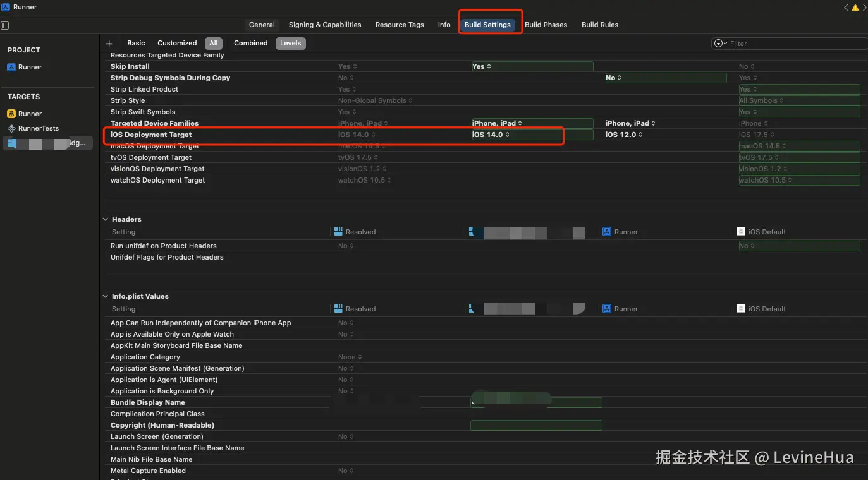Open the Build Phases tab
The width and height of the screenshot is (868, 480).
pyautogui.click(x=546, y=25)
